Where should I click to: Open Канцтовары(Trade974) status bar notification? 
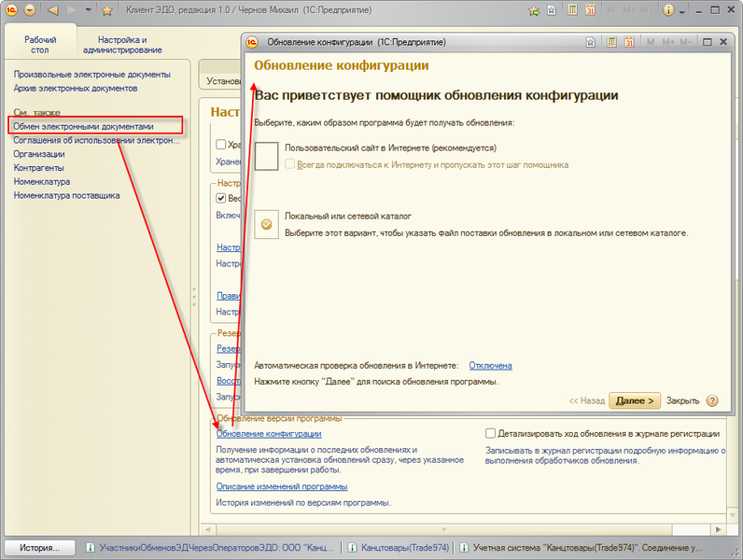pyautogui.click(x=398, y=548)
